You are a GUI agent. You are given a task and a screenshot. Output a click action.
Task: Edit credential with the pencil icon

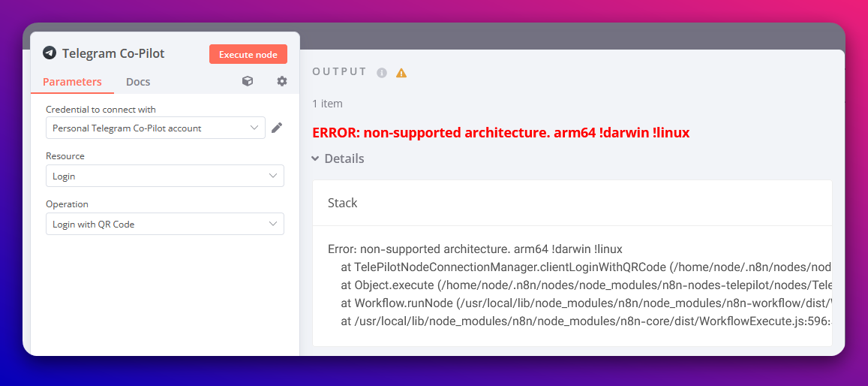(x=277, y=128)
